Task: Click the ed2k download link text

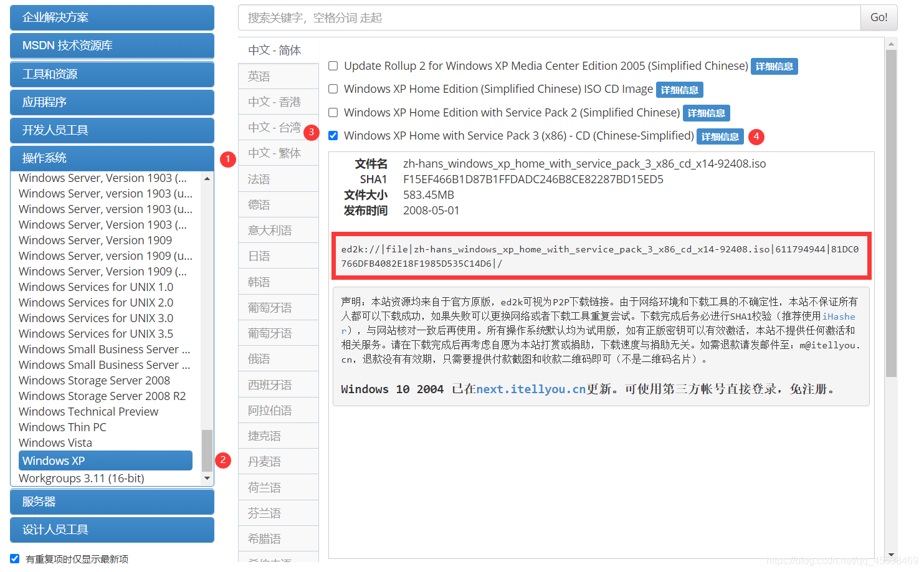Action: (600, 256)
